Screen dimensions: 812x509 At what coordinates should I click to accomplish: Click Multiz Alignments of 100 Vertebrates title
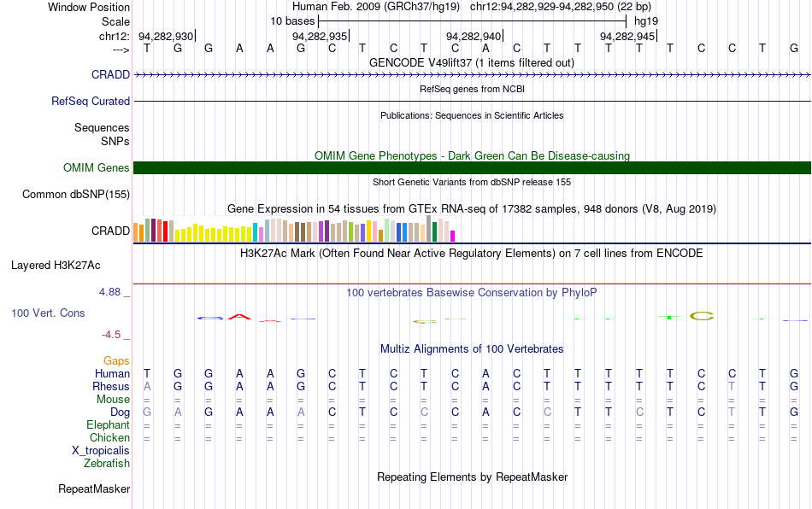pos(472,348)
